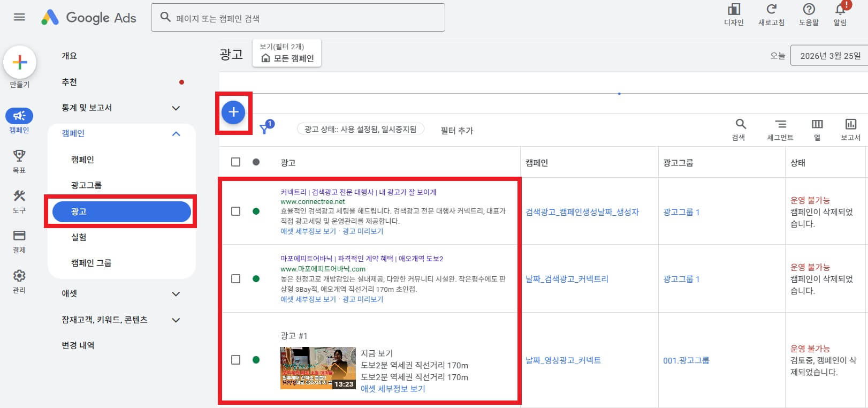This screenshot has height=408, width=868.
Task: Open 캠페인 그룹 menu item
Action: 92,263
